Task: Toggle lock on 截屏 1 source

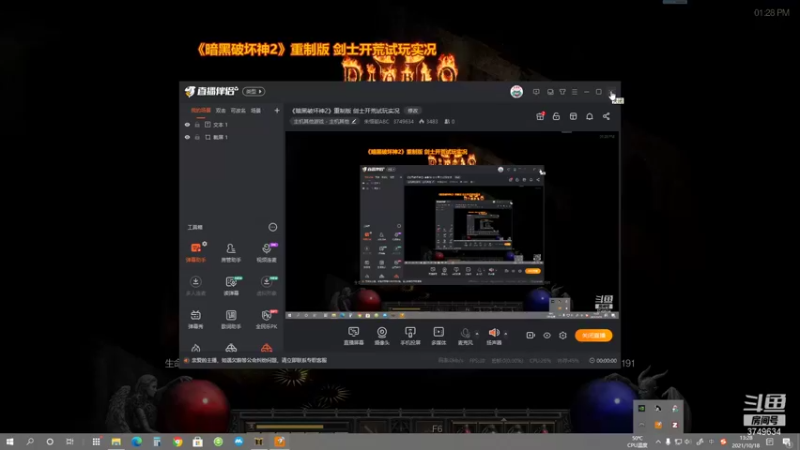Action: (197, 137)
